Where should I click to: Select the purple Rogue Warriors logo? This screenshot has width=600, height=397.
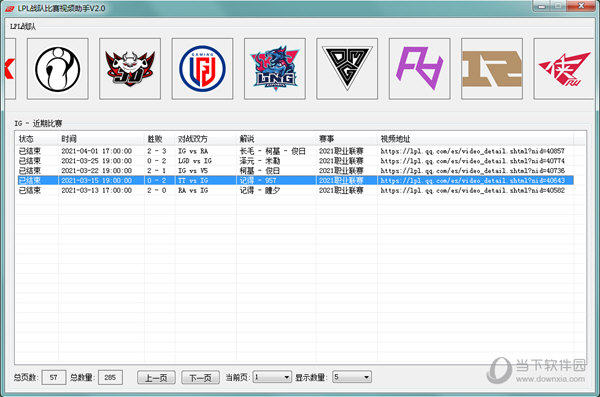[x=420, y=69]
